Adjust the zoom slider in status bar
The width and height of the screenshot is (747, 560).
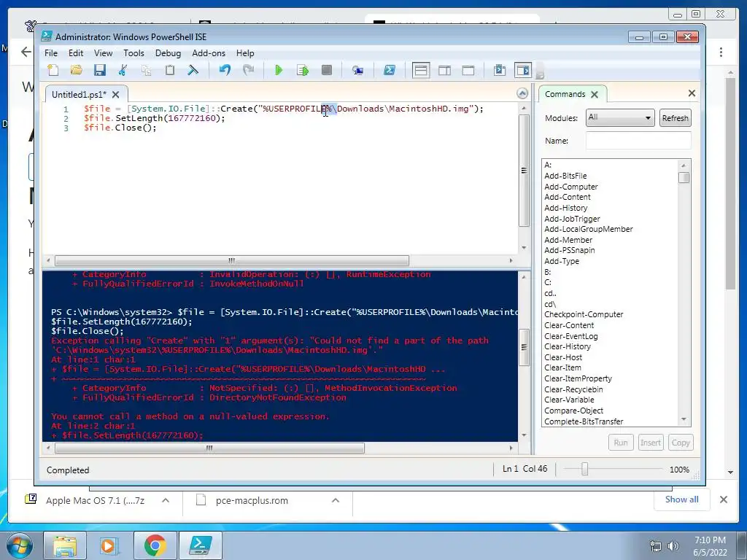[584, 470]
